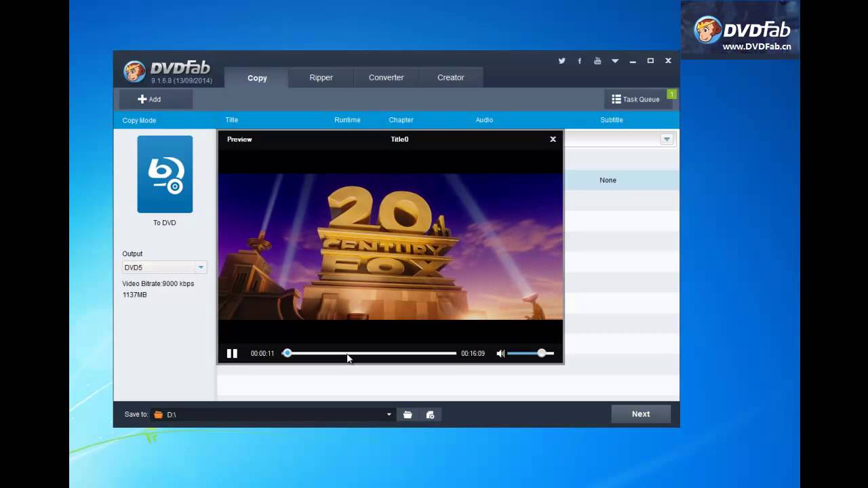868x488 pixels.
Task: Click the preview seek bar track
Action: (x=370, y=353)
